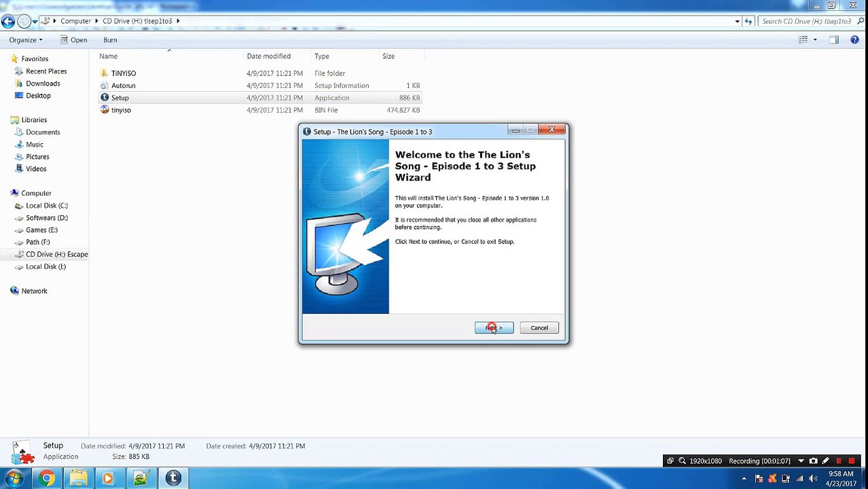Click Burn in Explorer toolbar
This screenshot has height=489, width=868.
click(x=110, y=40)
